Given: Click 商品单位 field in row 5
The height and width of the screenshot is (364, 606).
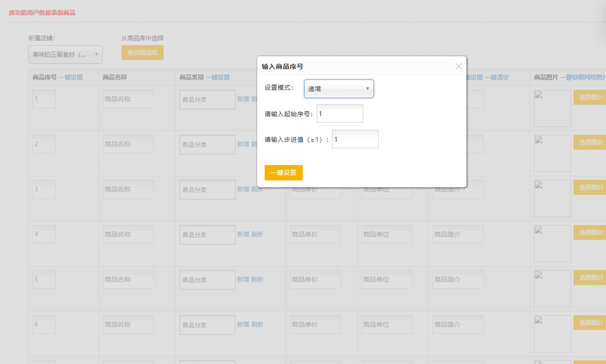Looking at the screenshot, I should [387, 279].
